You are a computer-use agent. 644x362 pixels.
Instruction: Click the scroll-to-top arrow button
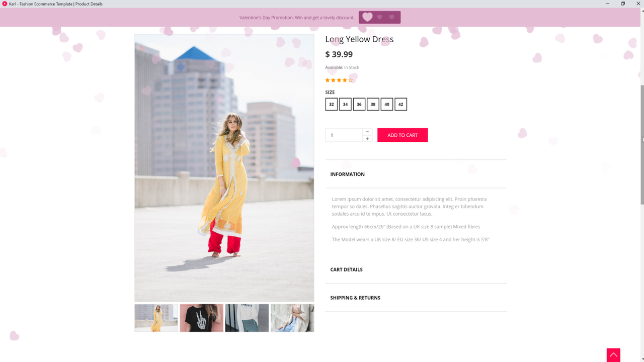613,355
